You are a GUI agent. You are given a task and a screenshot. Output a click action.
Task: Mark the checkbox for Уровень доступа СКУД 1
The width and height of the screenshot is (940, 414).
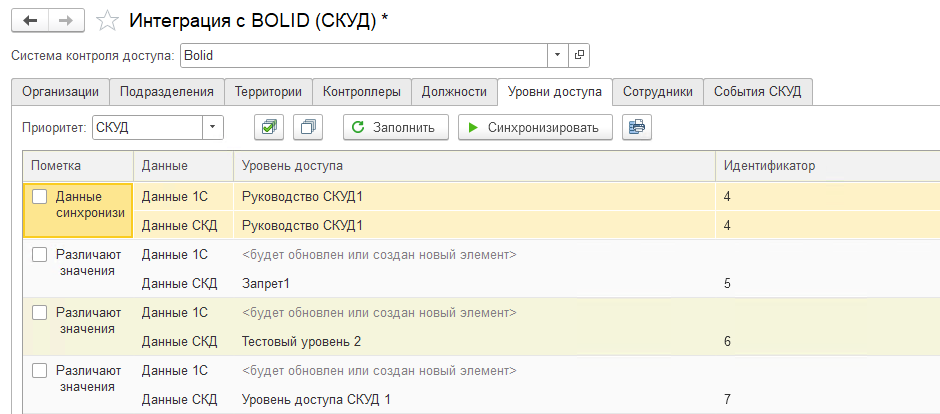point(39,371)
